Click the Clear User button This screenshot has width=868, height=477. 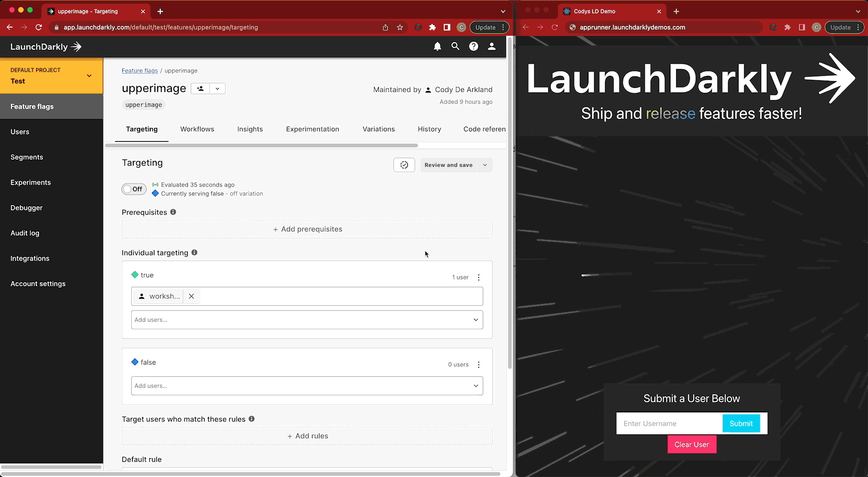point(692,444)
